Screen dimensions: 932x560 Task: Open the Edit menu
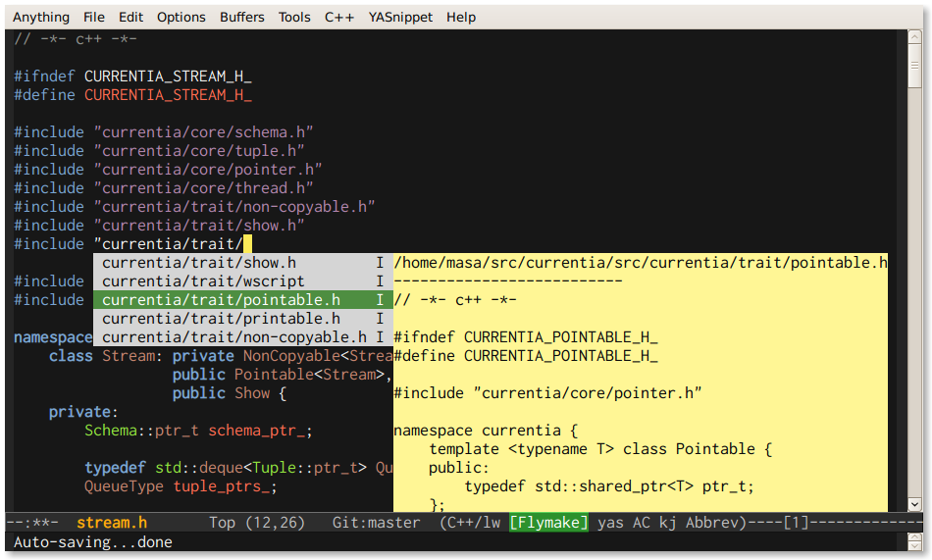point(130,18)
